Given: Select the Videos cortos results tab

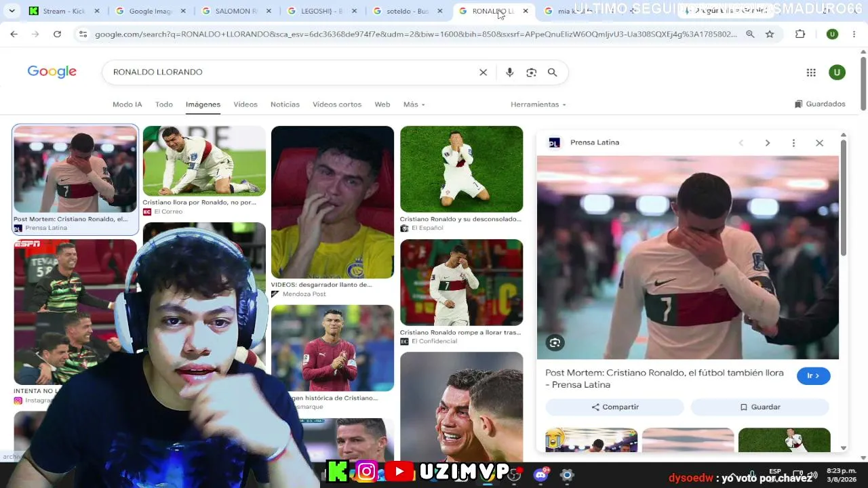Looking at the screenshot, I should pyautogui.click(x=337, y=104).
